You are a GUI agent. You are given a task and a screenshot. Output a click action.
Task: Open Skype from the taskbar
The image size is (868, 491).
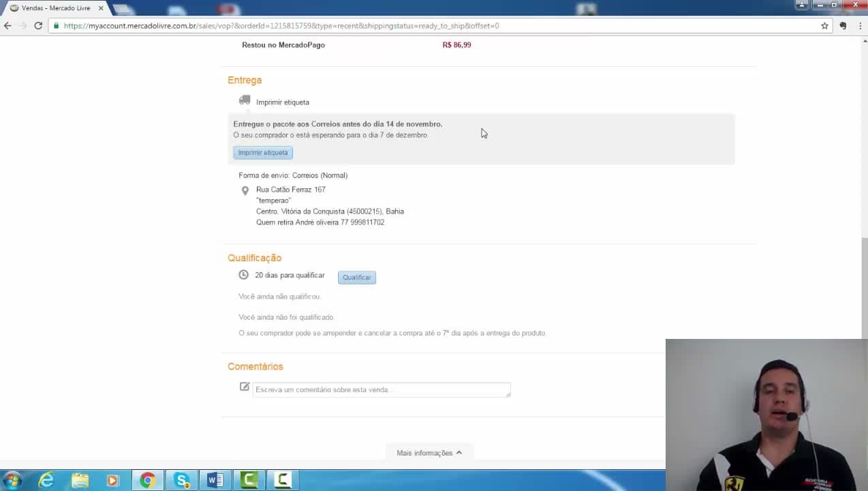point(181,481)
